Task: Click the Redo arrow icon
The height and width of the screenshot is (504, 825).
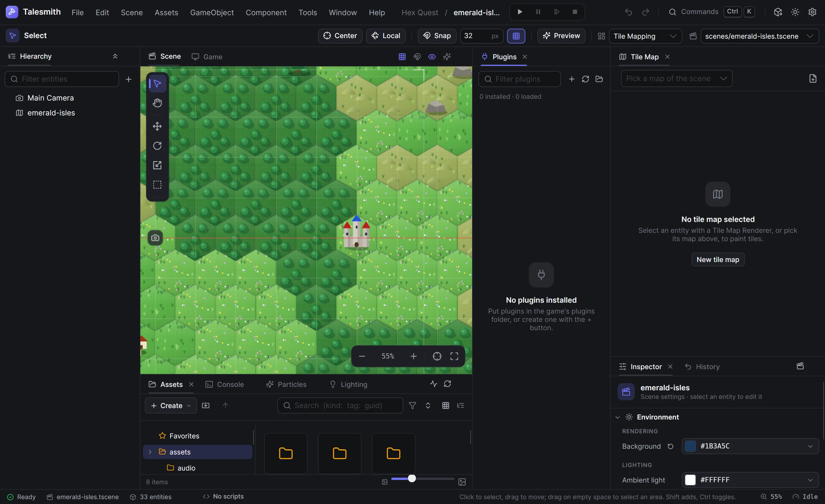Action: (646, 12)
